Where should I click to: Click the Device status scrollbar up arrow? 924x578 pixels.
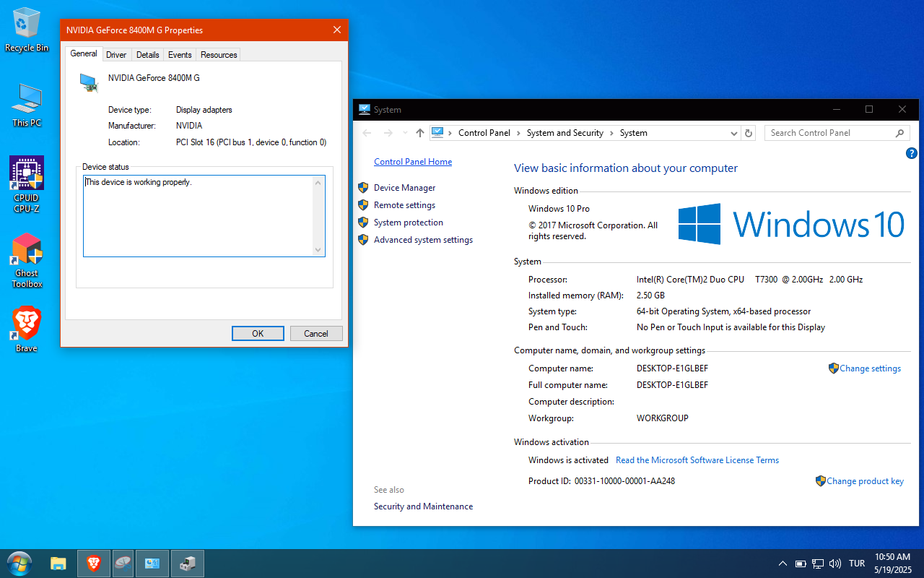tap(318, 182)
